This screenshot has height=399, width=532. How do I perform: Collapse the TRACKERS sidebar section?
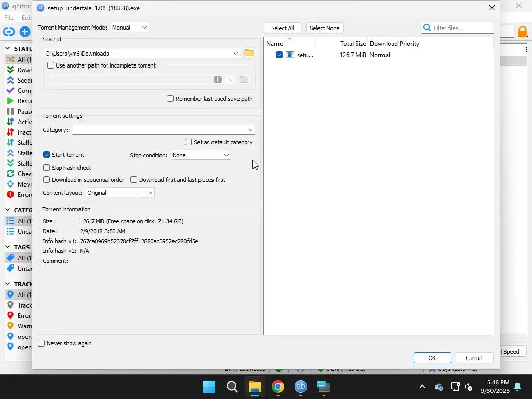(x=7, y=284)
